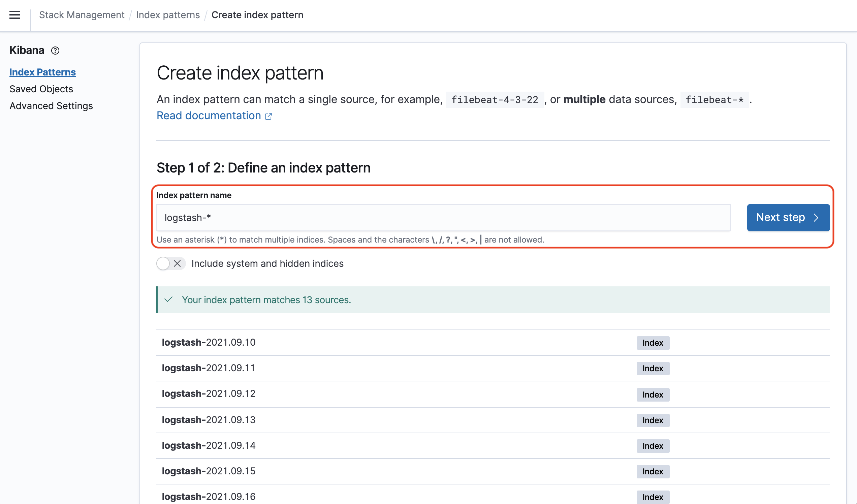Click the Kibana help question-mark icon
Image resolution: width=857 pixels, height=504 pixels.
click(55, 51)
